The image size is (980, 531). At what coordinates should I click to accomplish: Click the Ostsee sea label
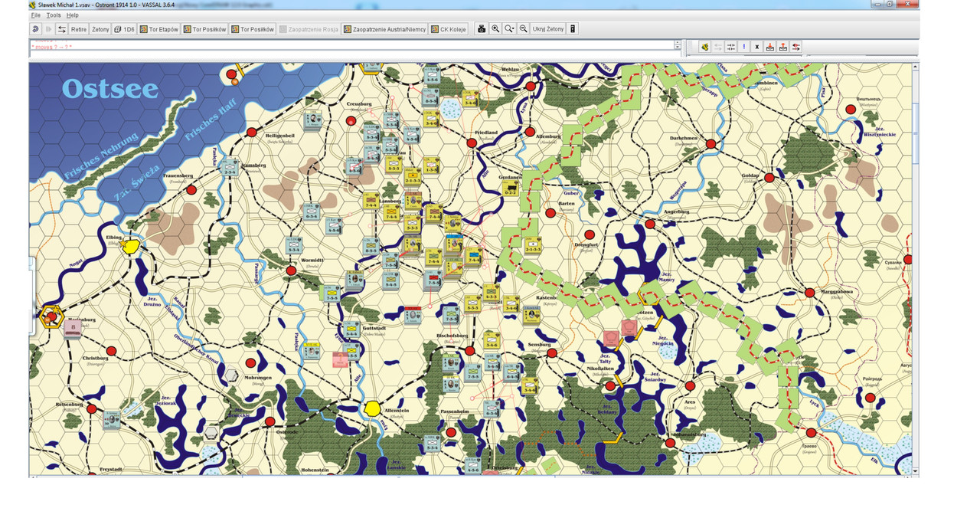[109, 89]
